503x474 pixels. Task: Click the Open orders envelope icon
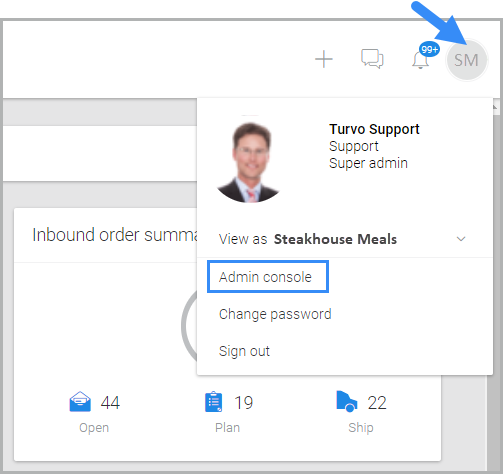click(80, 401)
